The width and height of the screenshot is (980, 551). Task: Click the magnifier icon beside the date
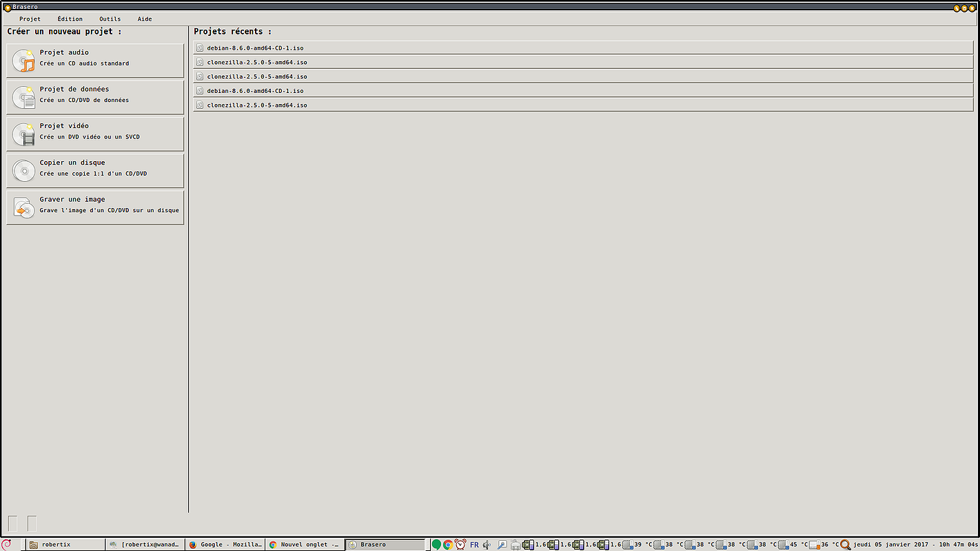tap(846, 545)
